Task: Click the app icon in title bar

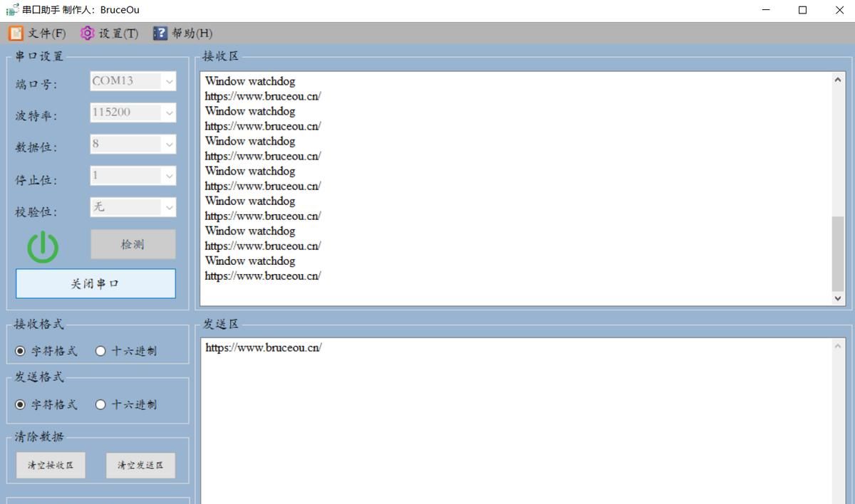Action: 12,10
